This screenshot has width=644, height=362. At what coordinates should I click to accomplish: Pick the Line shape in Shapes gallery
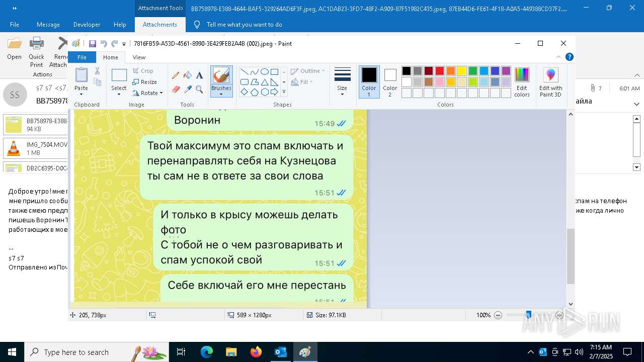point(244,71)
